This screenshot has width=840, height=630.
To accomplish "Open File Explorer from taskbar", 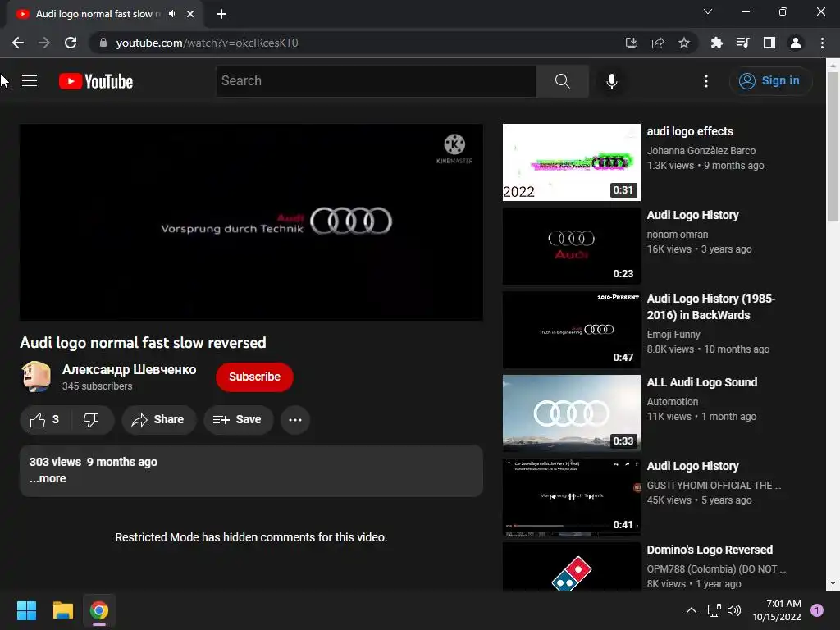I will [x=62, y=610].
